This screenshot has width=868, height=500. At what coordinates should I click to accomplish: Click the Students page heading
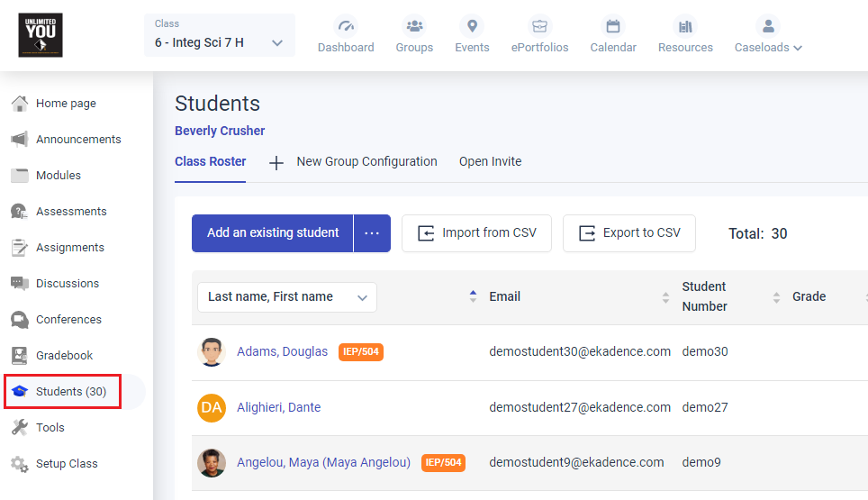click(x=218, y=104)
